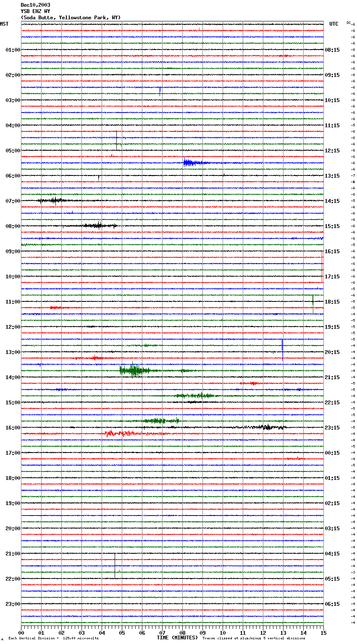357x644 pixels.
Task: Click the 16:00 MST time label
Action: [13, 428]
